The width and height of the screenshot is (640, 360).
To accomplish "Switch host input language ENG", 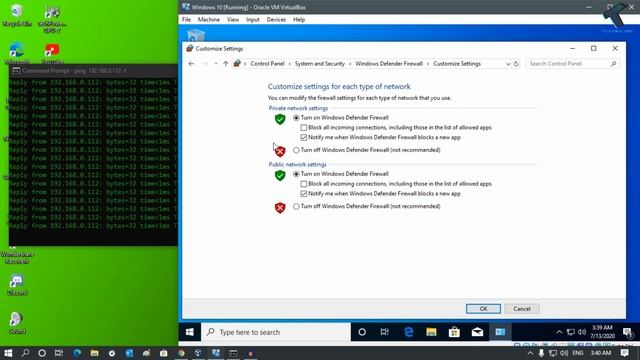I will pos(578,353).
